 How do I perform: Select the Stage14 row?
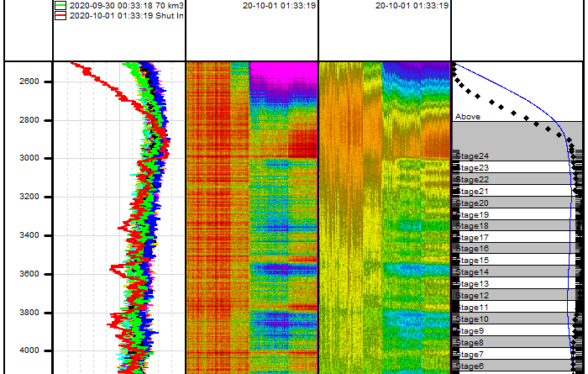coord(517,271)
